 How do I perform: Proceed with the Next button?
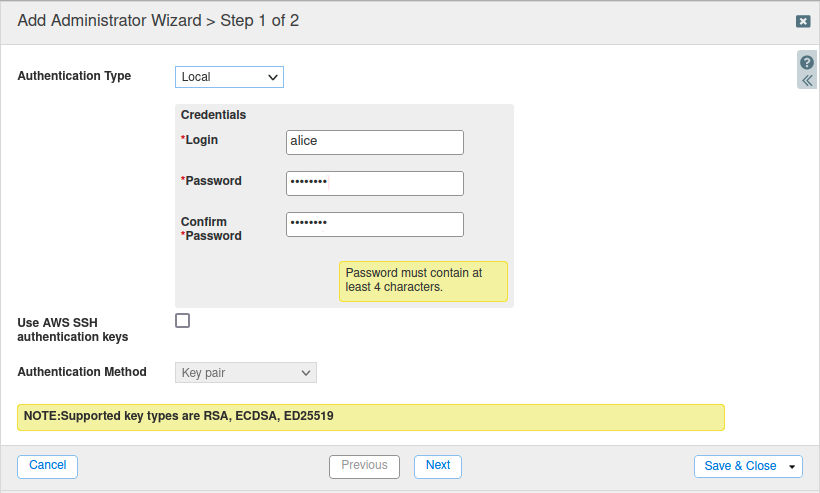437,466
